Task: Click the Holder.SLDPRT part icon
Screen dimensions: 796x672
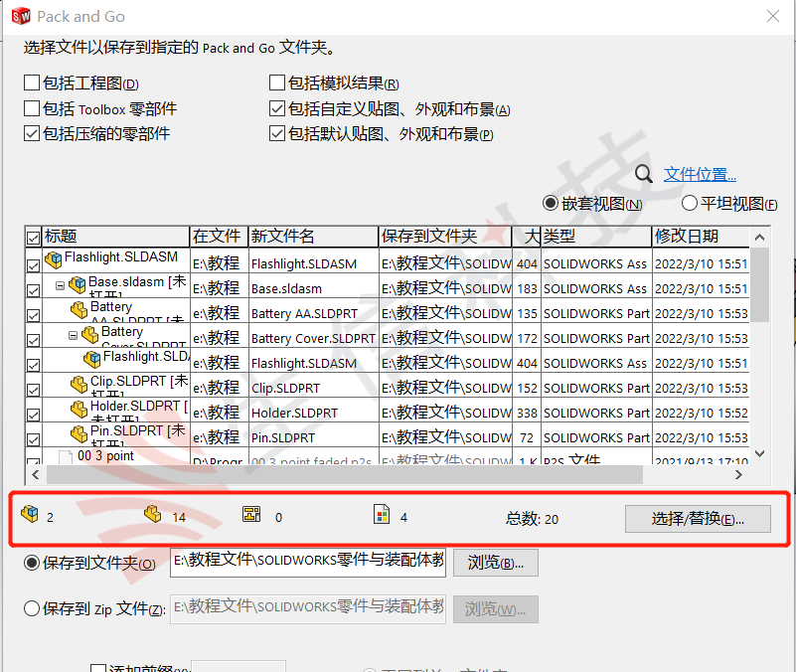Action: click(x=80, y=409)
